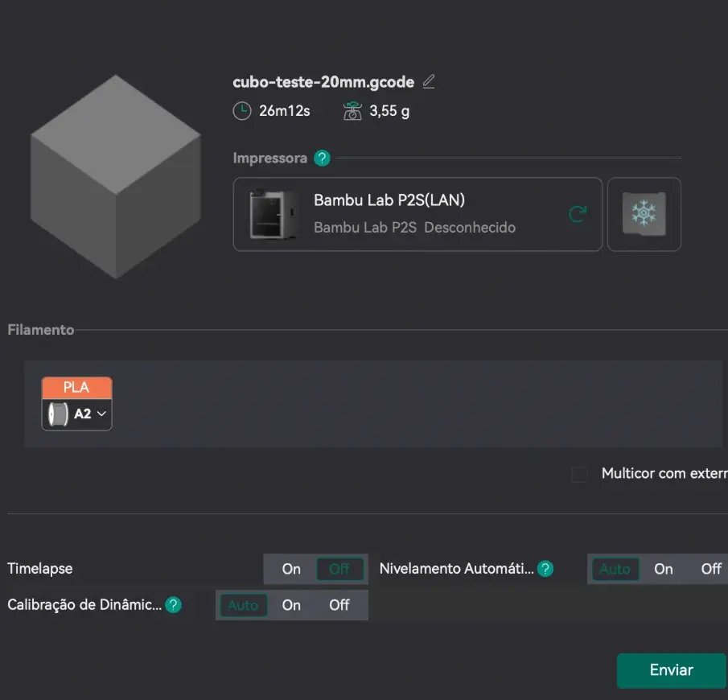Turn Timelapse On

[x=291, y=569]
